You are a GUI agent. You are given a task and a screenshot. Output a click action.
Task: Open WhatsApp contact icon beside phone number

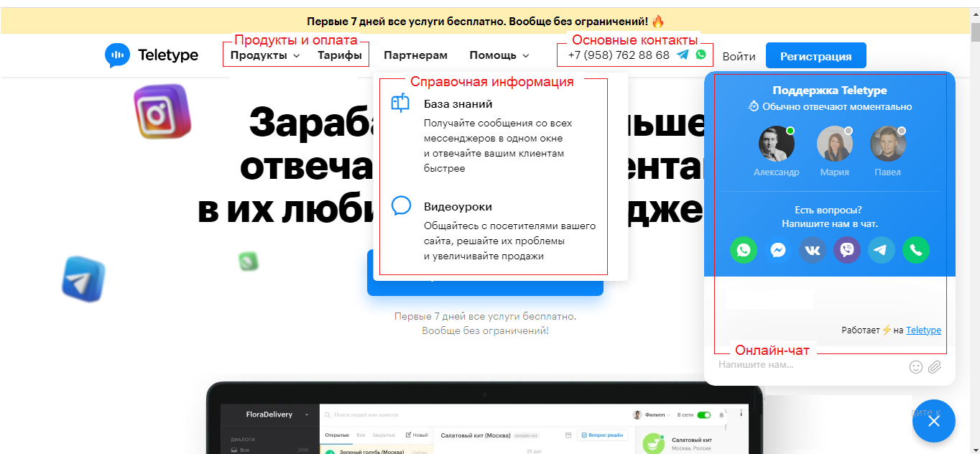click(701, 55)
